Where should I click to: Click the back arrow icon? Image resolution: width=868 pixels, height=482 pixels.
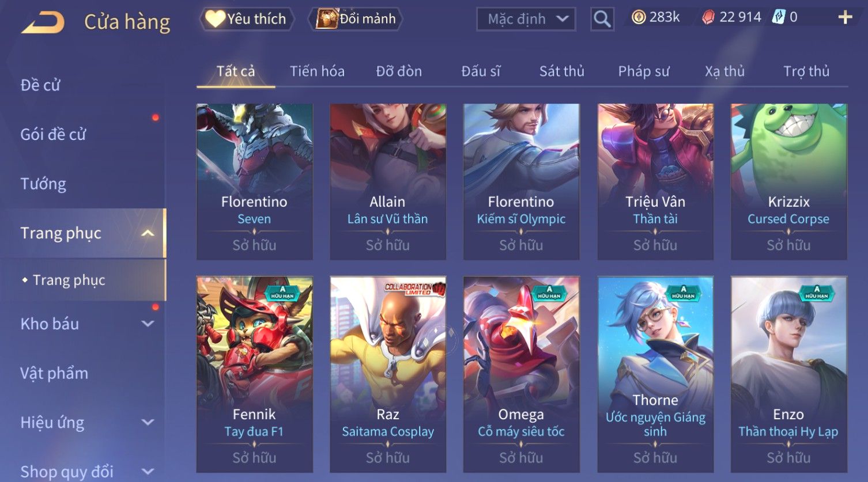coord(42,22)
